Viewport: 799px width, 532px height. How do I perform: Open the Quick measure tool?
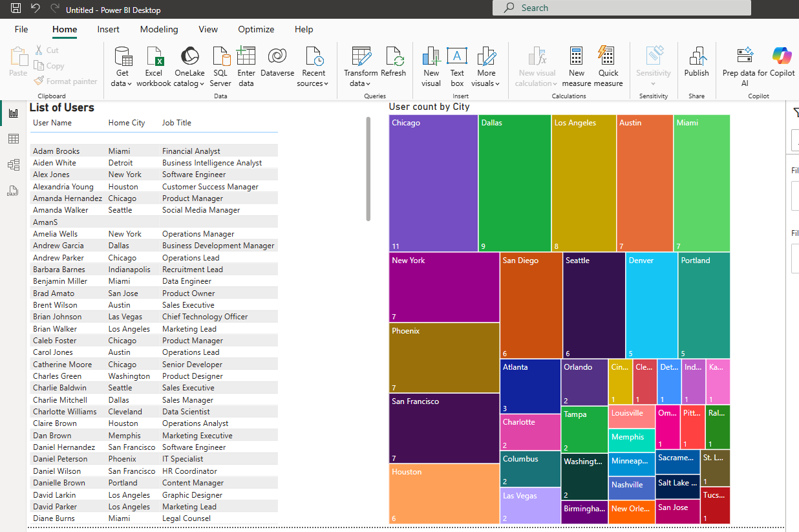tap(606, 64)
